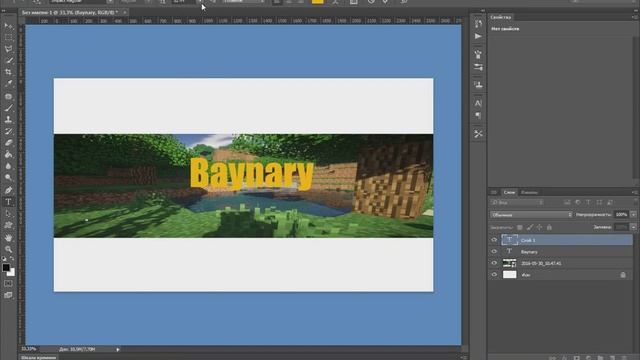Close the Baynary document tab
640x360 pixels.
(125, 13)
